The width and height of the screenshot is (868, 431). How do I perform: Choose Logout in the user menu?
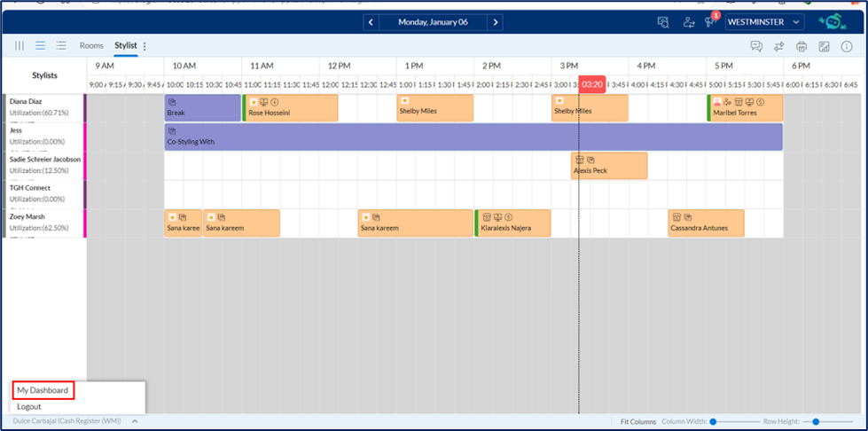pyautogui.click(x=29, y=406)
